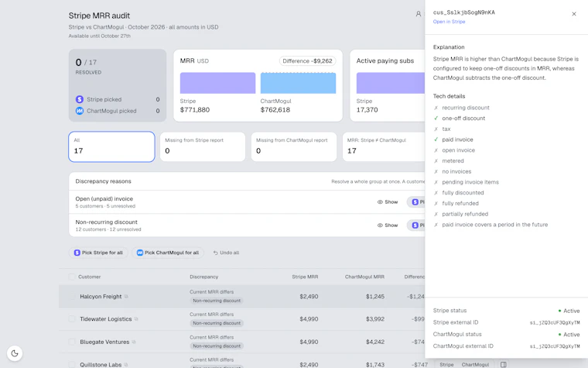Screen dimensions: 588x368
Task: Click the user profile icon in header
Action: 418,14
